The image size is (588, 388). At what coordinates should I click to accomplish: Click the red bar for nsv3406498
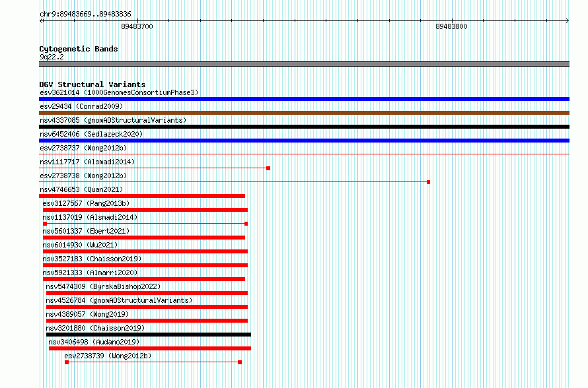point(150,348)
